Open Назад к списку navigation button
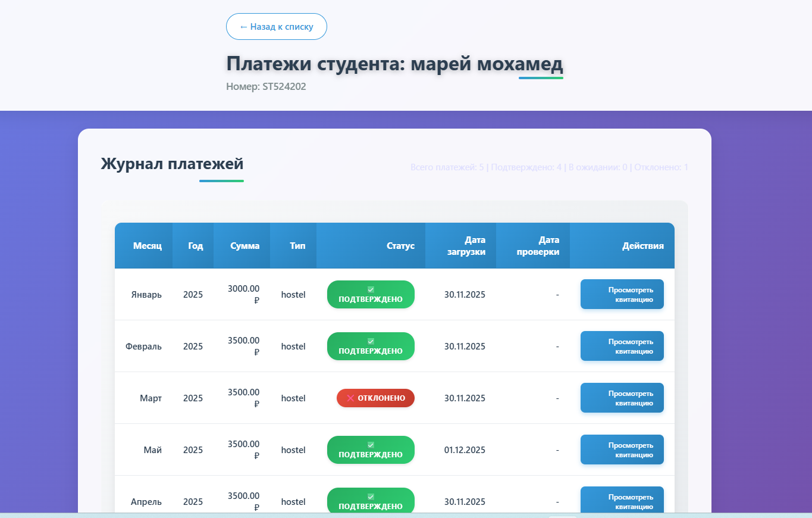The width and height of the screenshot is (812, 518). [276, 26]
